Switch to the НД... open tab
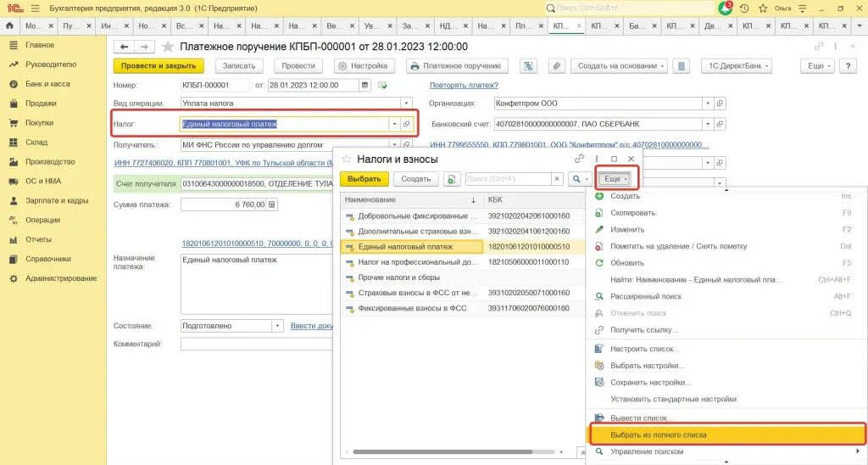This screenshot has height=465, width=868. pos(453,25)
